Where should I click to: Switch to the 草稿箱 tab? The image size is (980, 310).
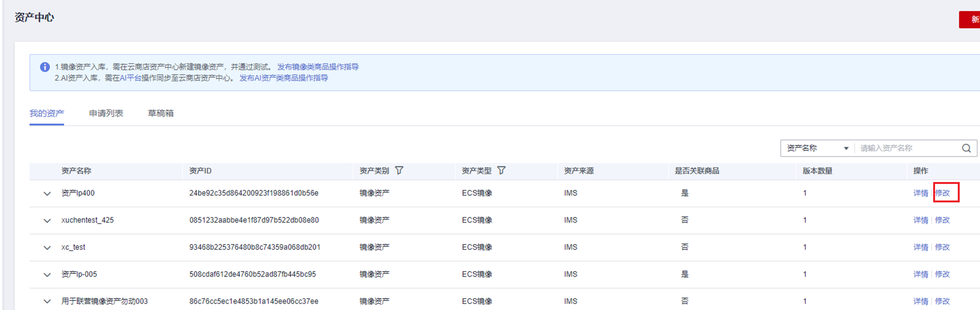[x=161, y=114]
